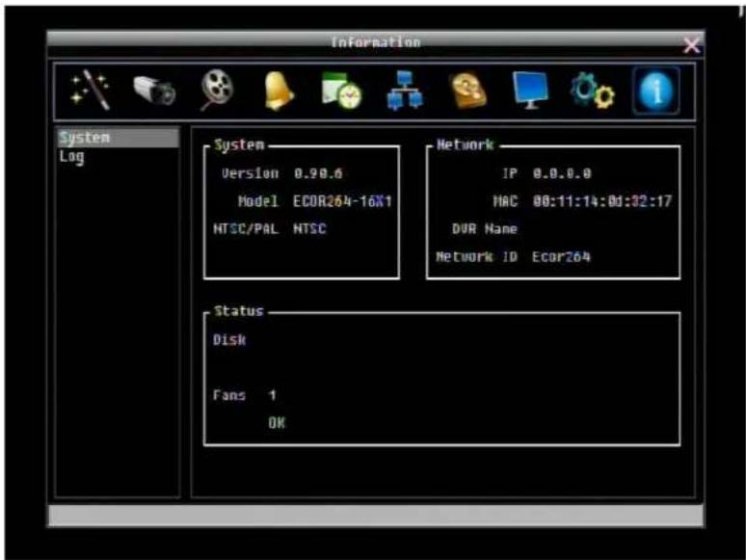746x560 pixels.
Task: Click the Version label
Action: [x=250, y=173]
